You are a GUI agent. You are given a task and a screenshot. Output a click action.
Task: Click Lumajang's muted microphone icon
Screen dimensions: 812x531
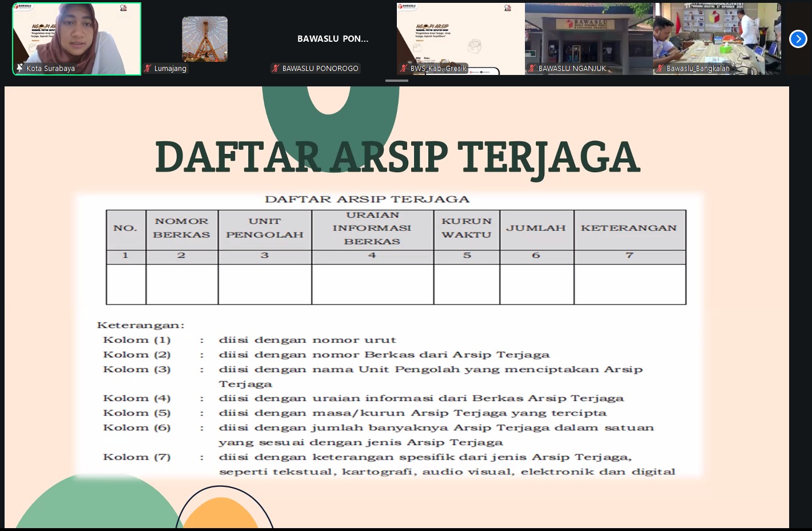pos(148,69)
